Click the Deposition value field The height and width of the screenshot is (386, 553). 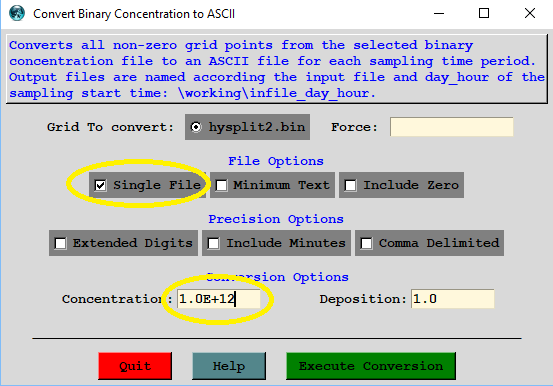pos(452,299)
